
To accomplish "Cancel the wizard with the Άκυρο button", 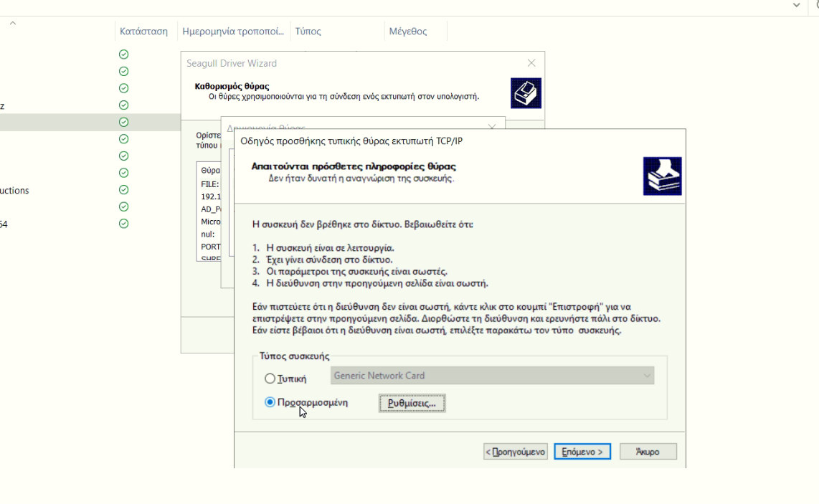I will pos(648,452).
